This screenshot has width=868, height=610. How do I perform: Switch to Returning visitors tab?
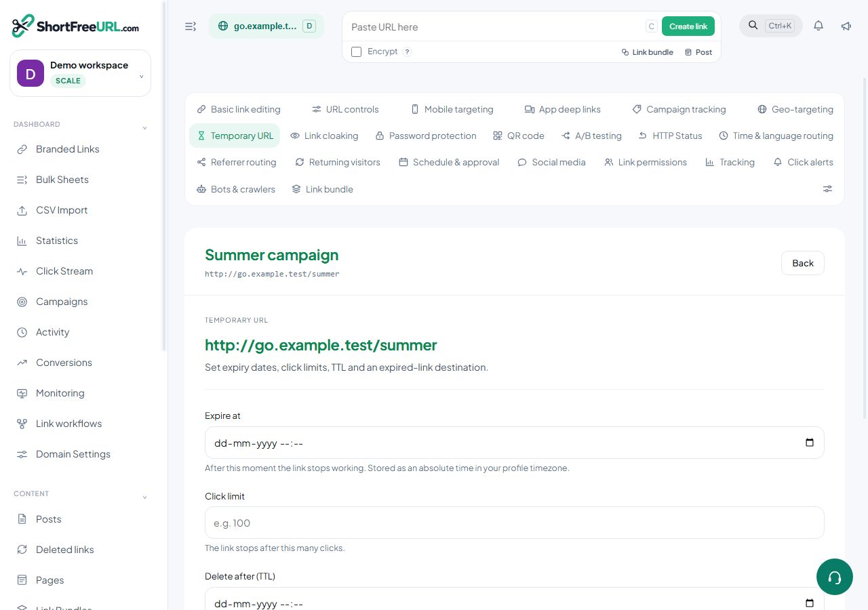(x=337, y=162)
